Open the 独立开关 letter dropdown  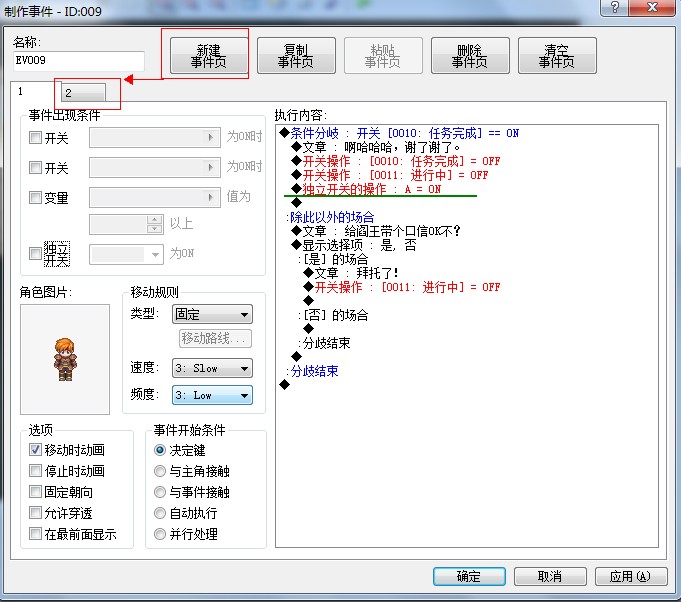(126, 255)
